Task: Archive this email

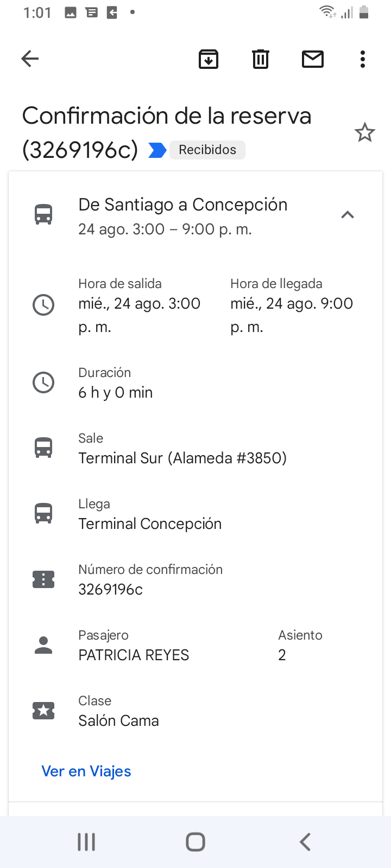Action: [209, 59]
